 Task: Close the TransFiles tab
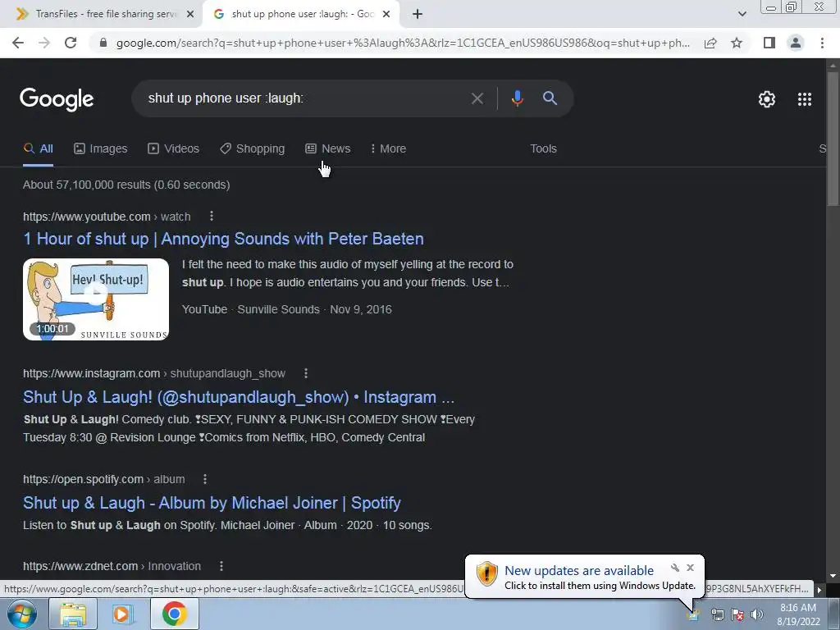pyautogui.click(x=190, y=15)
